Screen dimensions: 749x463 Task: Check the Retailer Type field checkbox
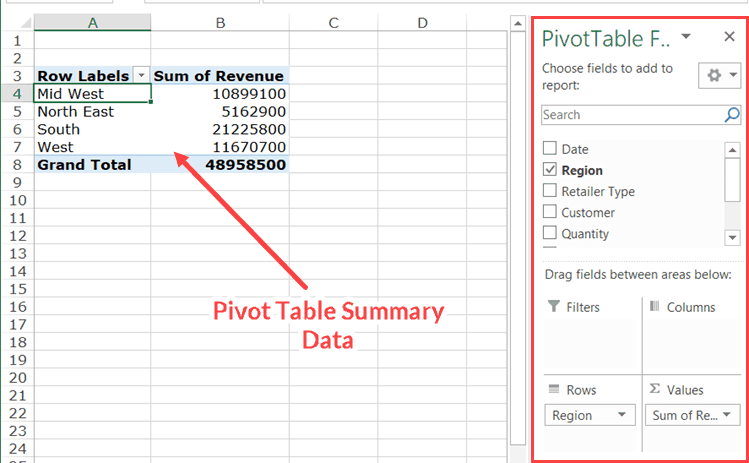coord(549,191)
